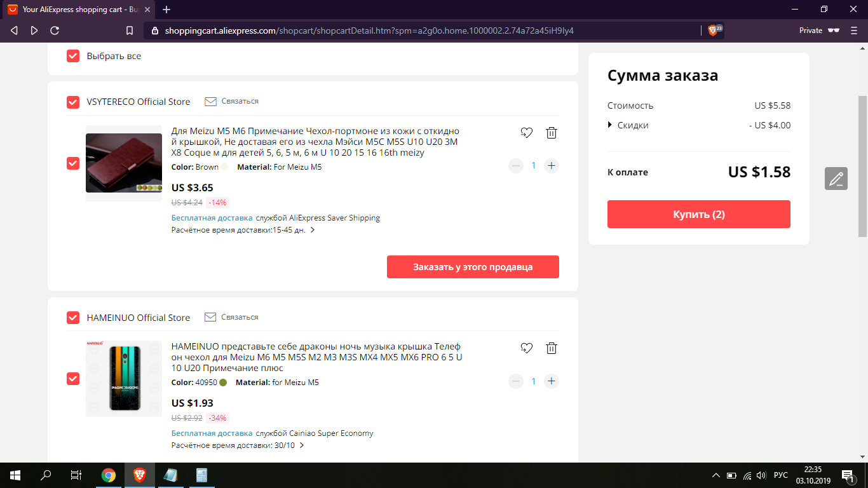Screen dimensions: 868x488
Task: Open browser hamburger menu
Action: pyautogui.click(x=855, y=30)
